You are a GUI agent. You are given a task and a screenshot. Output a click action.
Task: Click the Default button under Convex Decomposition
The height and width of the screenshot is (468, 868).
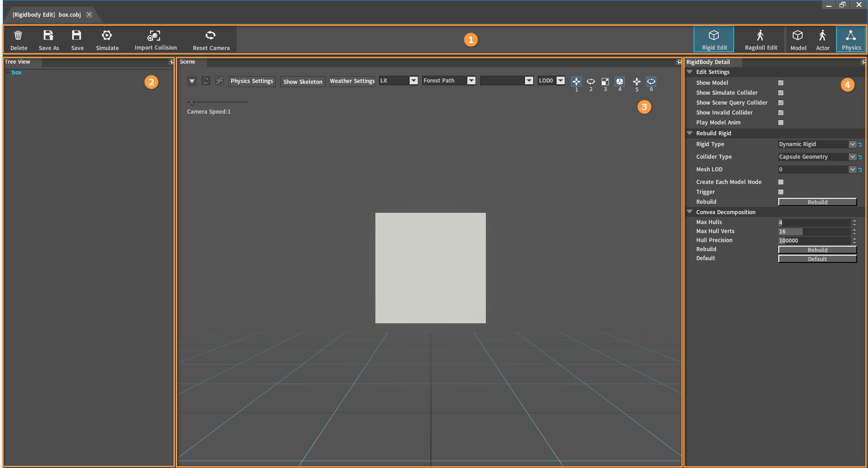817,259
